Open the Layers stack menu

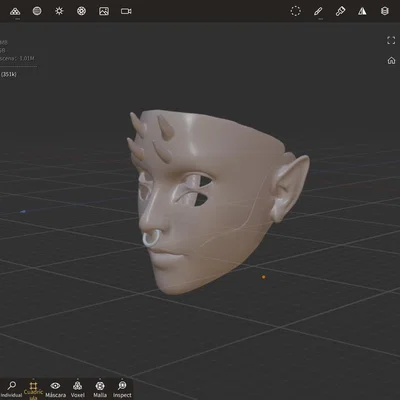click(x=385, y=11)
